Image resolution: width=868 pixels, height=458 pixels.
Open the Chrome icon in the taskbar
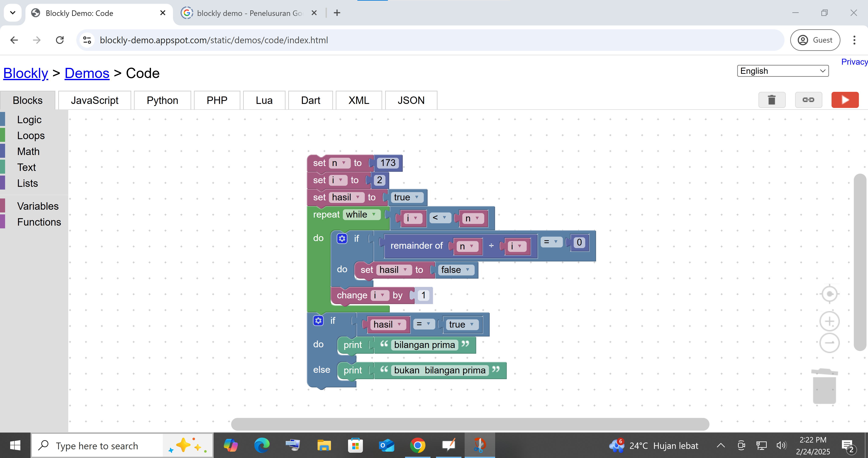(417, 445)
